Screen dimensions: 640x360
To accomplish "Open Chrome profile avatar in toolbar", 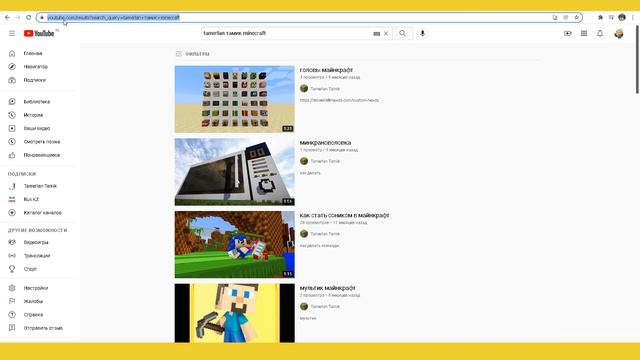I will click(622, 17).
